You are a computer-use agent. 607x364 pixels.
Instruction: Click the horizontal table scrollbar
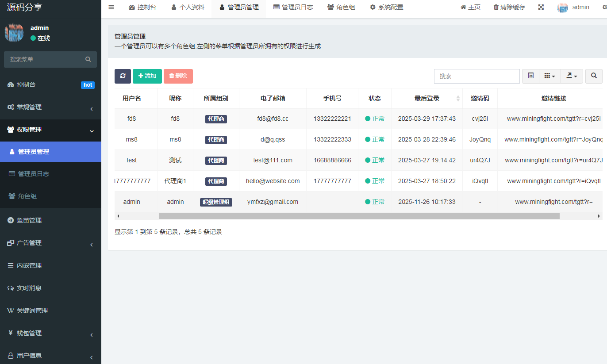[x=359, y=216]
